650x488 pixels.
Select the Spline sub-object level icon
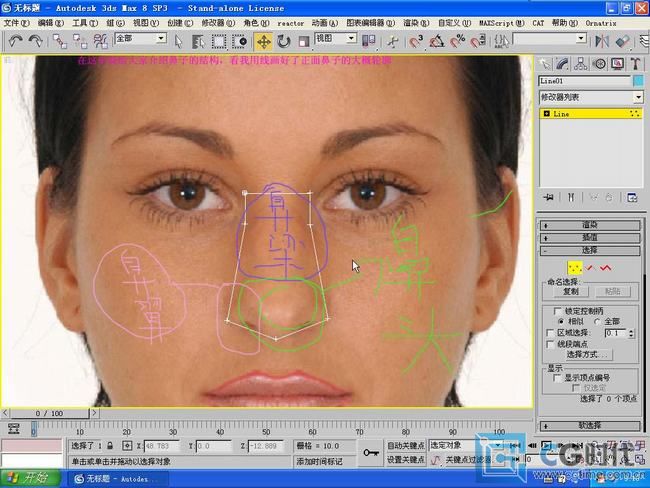(605, 268)
